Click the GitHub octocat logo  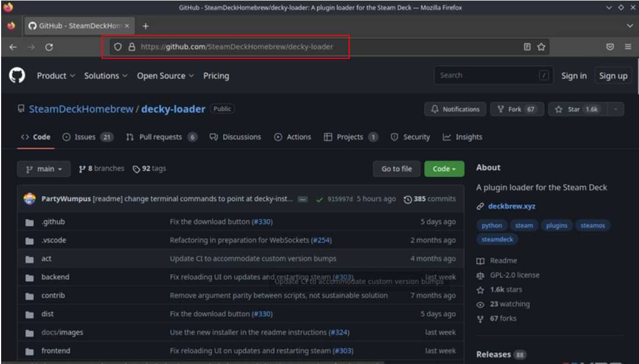coord(17,75)
